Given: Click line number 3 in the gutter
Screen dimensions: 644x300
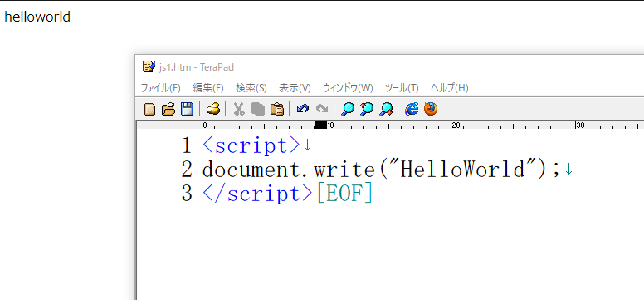Looking at the screenshot, I should tap(187, 194).
